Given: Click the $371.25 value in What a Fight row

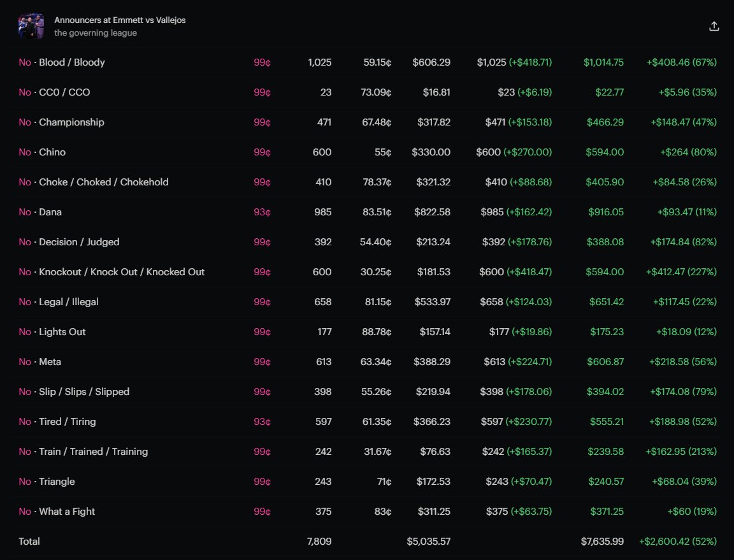Looking at the screenshot, I should (x=607, y=512).
